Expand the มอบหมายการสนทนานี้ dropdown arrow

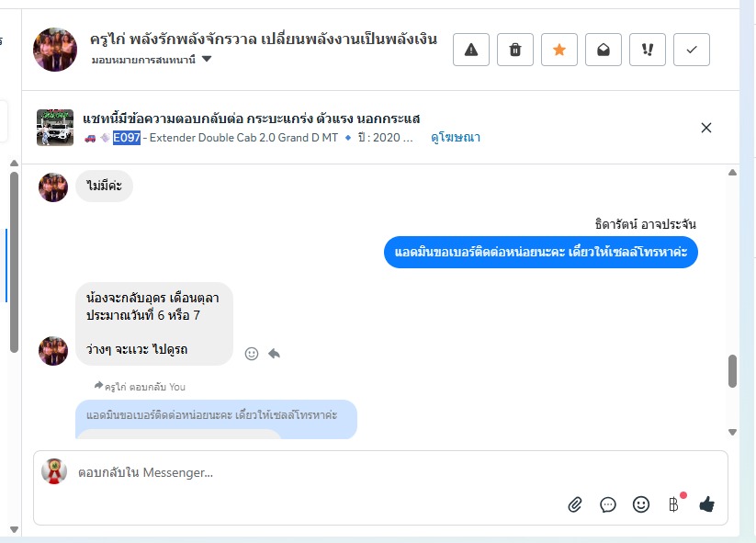coord(207,60)
